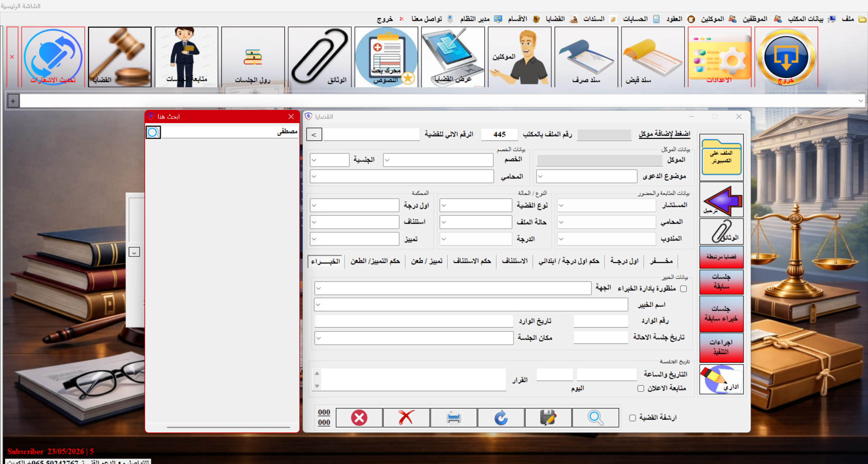Open the الاعدادات settings tile
Viewport: 868px width, 464px height.
click(719, 57)
